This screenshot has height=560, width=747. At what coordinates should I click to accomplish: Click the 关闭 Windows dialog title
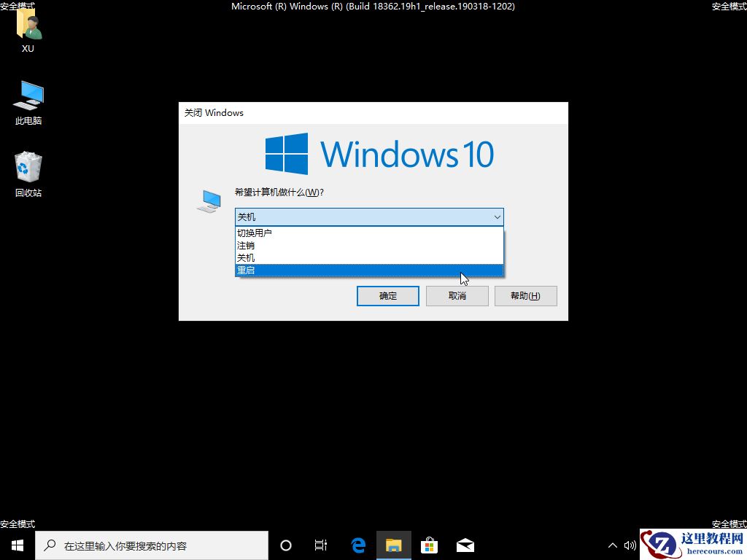point(214,113)
